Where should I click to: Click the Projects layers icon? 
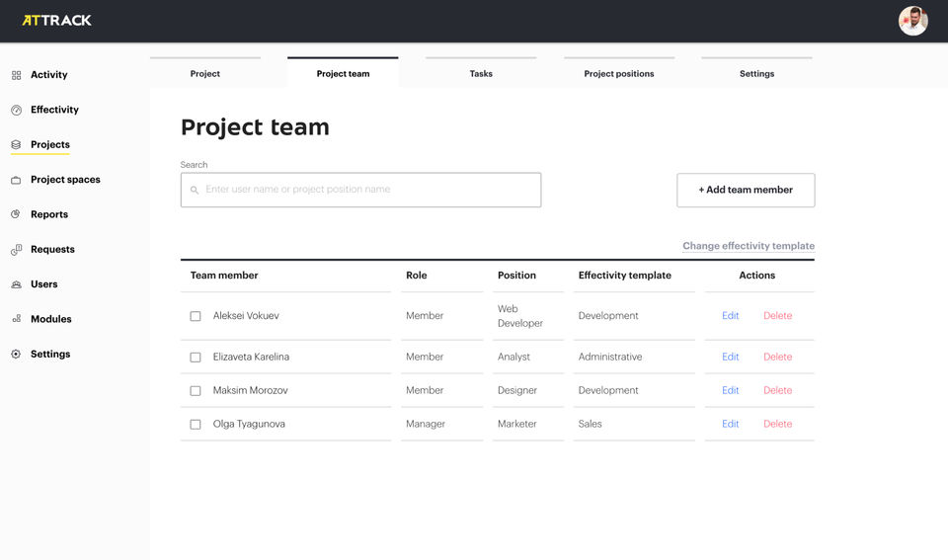pyautogui.click(x=17, y=144)
